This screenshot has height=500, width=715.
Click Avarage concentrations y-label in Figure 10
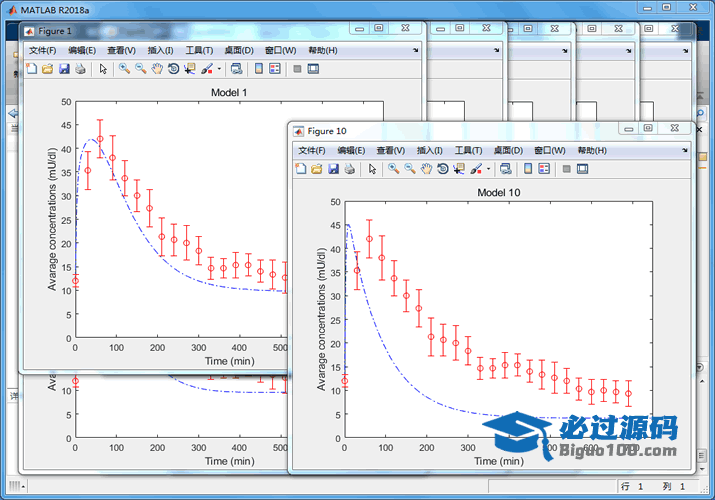[321, 319]
